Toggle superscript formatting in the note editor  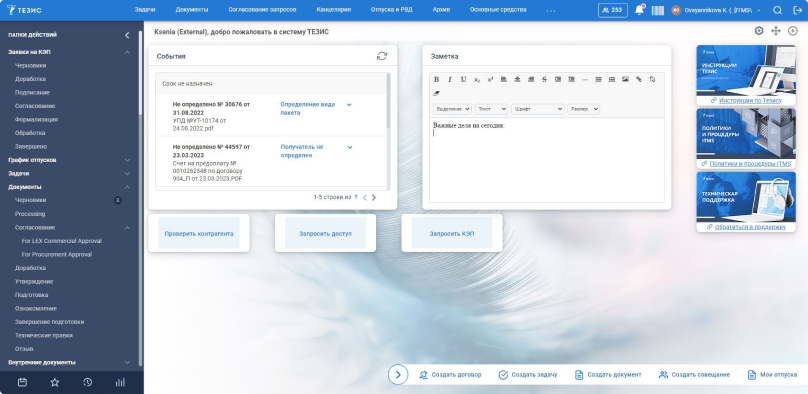point(490,79)
